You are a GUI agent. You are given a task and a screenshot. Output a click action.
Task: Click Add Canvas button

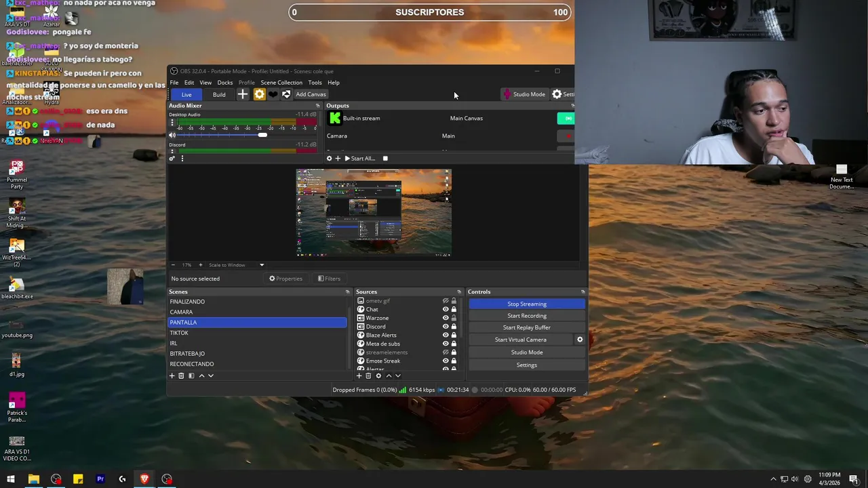click(311, 94)
